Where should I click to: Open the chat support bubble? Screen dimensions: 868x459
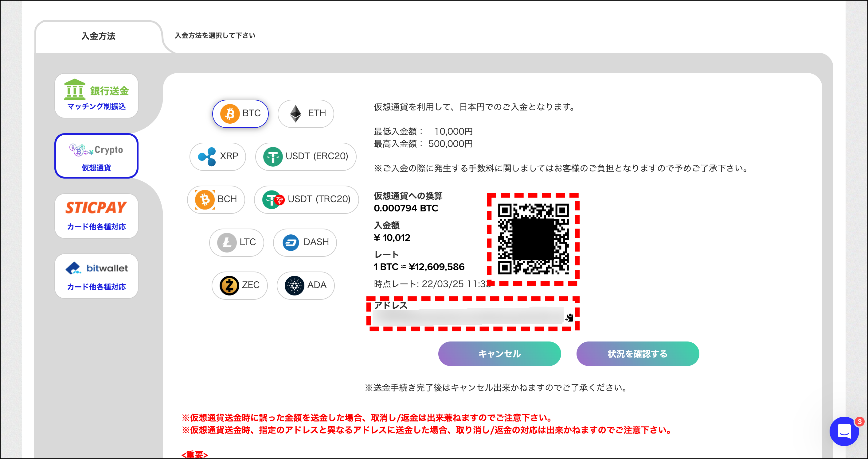pyautogui.click(x=844, y=431)
